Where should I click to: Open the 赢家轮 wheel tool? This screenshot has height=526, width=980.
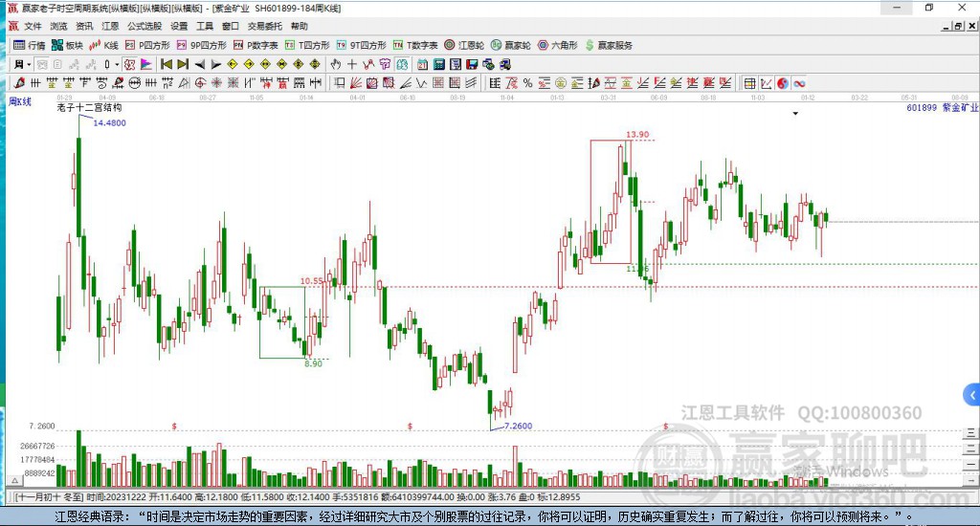click(511, 45)
